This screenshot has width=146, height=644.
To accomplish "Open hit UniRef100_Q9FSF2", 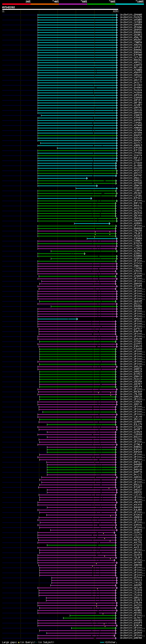I will (131, 100).
